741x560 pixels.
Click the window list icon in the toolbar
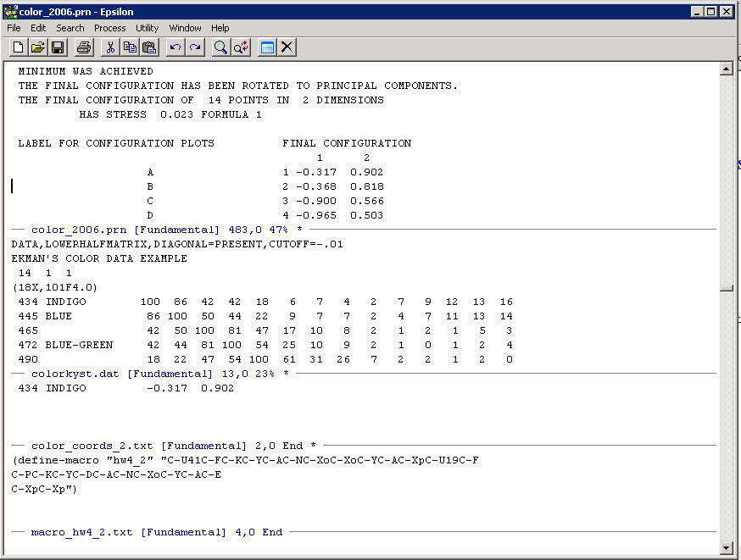pos(267,47)
